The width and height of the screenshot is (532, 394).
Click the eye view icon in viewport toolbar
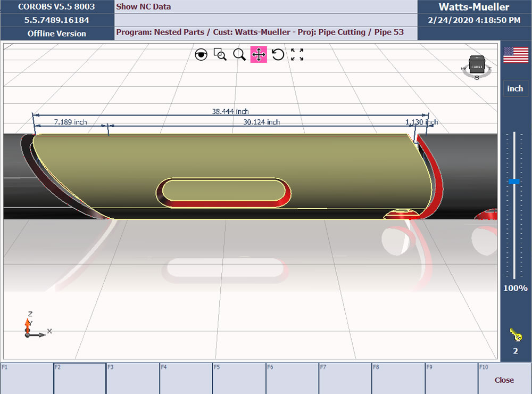tap(201, 54)
